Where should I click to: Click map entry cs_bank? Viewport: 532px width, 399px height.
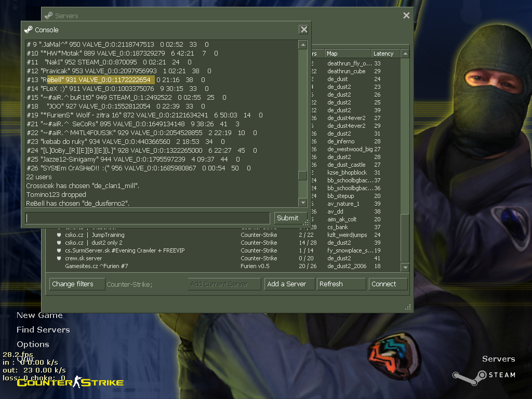pos(338,228)
